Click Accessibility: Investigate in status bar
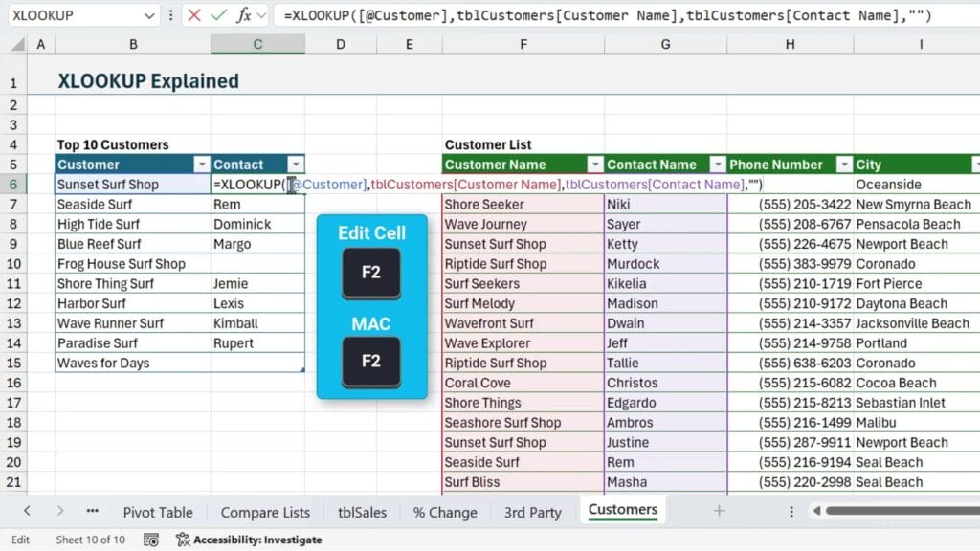The width and height of the screenshot is (980, 551). click(249, 540)
